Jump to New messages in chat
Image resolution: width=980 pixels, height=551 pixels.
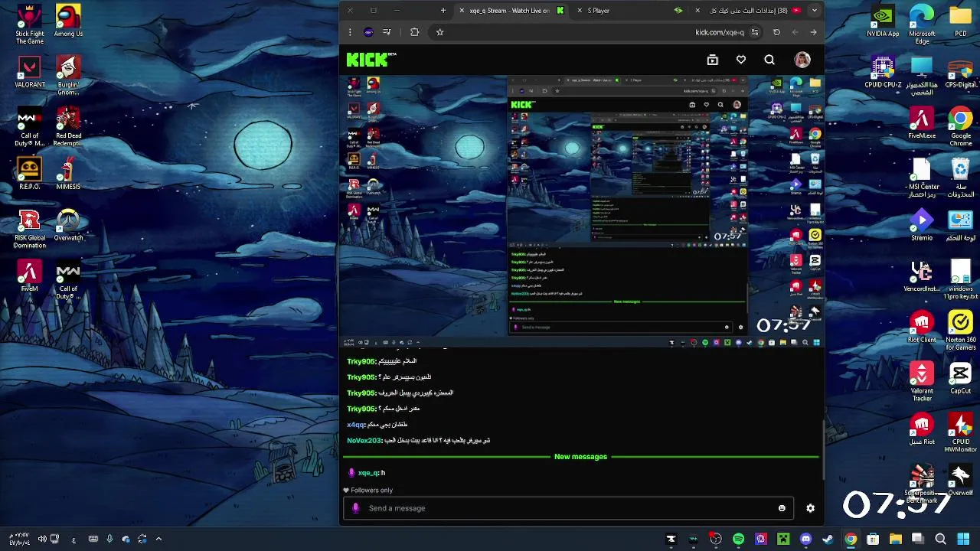[x=580, y=457]
